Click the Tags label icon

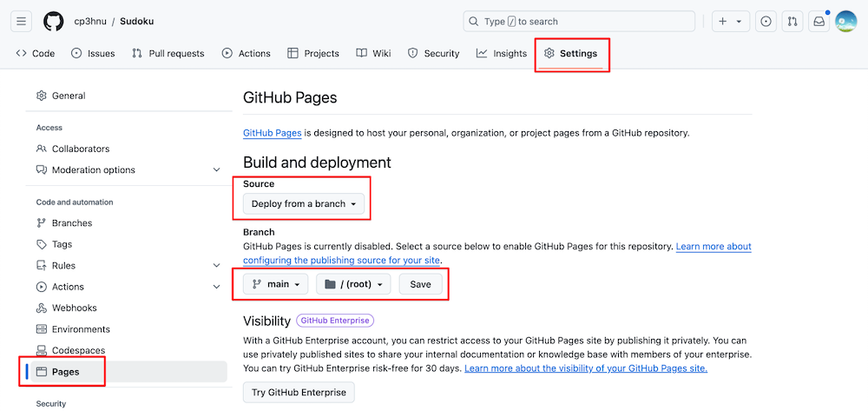click(x=42, y=243)
